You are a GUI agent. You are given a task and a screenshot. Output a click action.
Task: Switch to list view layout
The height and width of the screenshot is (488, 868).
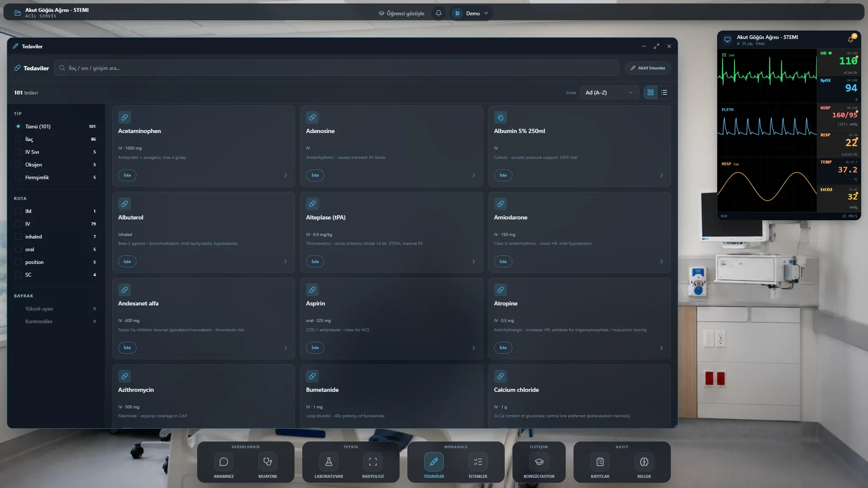[x=664, y=92]
